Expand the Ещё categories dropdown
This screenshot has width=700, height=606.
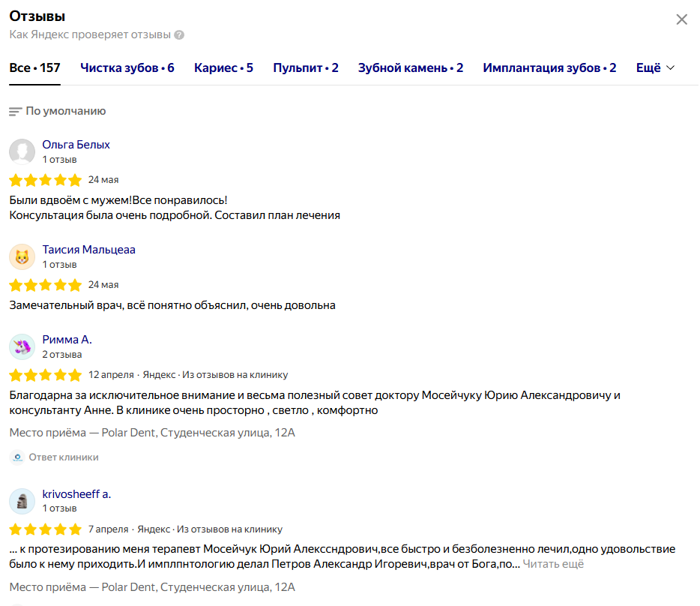(655, 68)
